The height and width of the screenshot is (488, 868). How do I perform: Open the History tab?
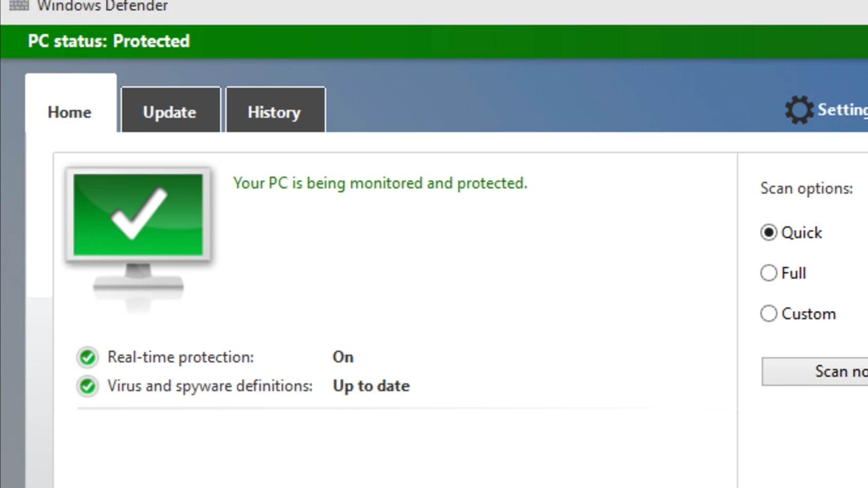coord(275,110)
